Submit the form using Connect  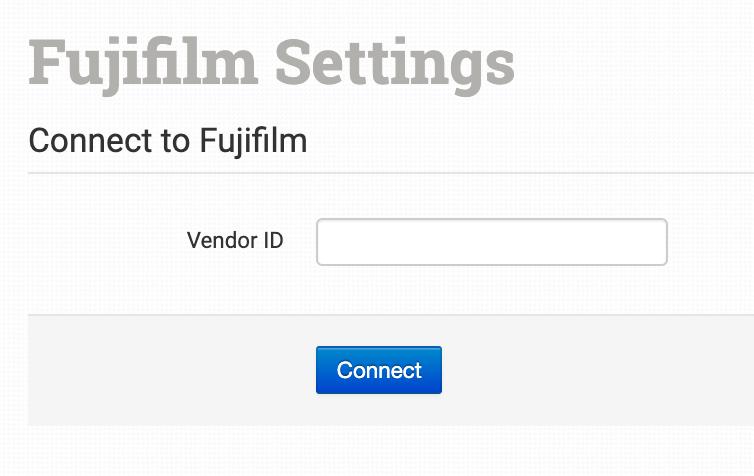(378, 370)
